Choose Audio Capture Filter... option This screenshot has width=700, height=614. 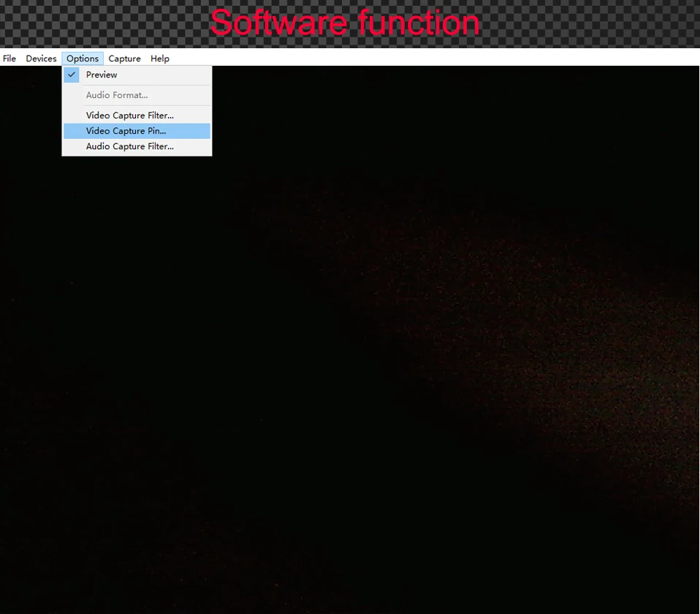tap(137, 146)
